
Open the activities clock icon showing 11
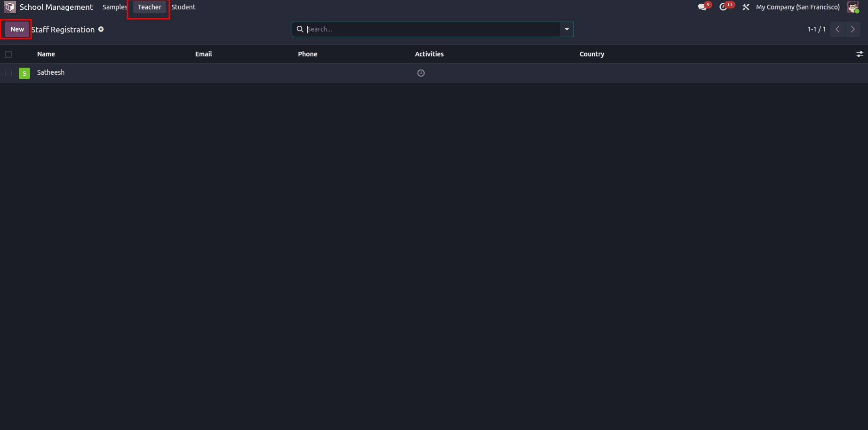[724, 7]
